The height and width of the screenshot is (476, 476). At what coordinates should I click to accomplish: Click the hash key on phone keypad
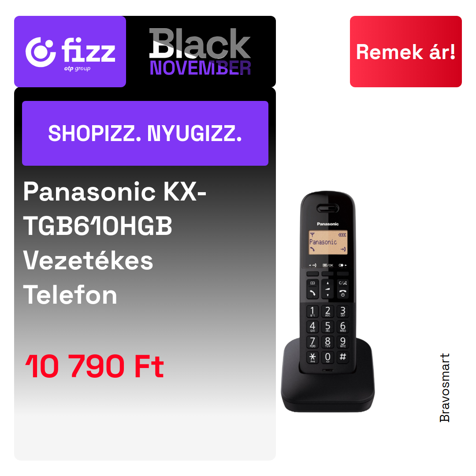click(343, 357)
